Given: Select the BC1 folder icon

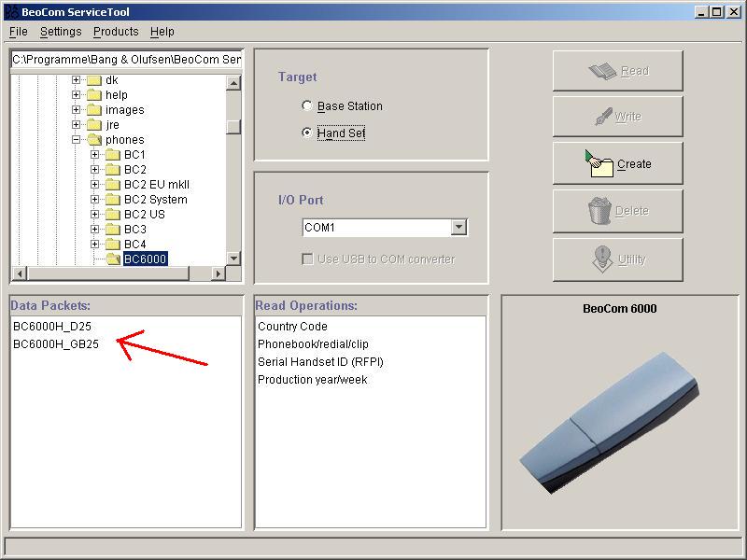Looking at the screenshot, I should click(x=113, y=155).
